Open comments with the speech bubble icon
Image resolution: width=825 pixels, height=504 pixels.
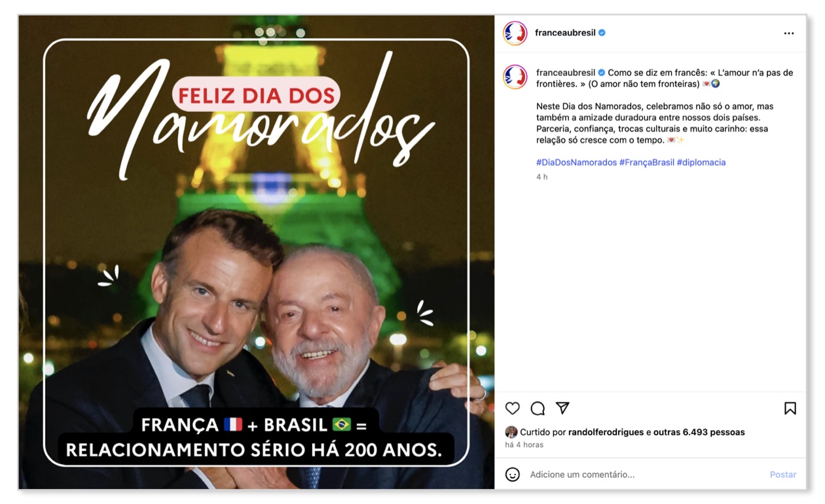coord(538,408)
